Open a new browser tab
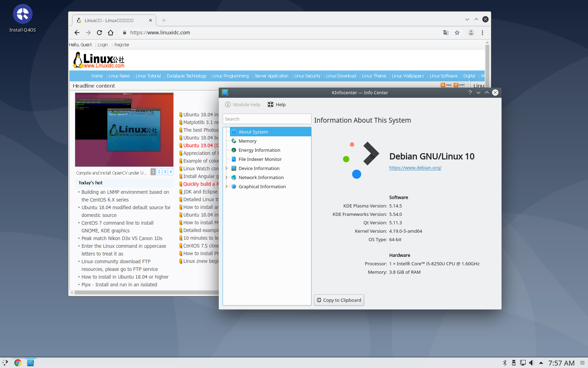The image size is (588, 368). click(x=164, y=20)
